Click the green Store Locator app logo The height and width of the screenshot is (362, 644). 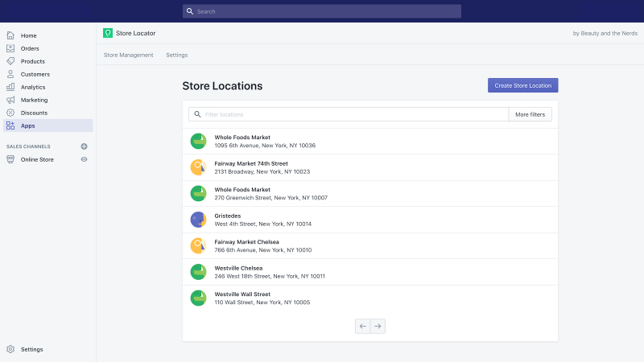[108, 33]
